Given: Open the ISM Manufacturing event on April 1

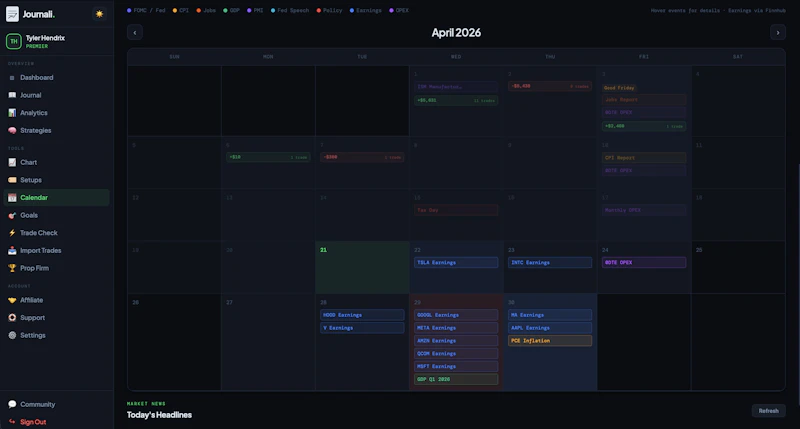Looking at the screenshot, I should pos(456,87).
